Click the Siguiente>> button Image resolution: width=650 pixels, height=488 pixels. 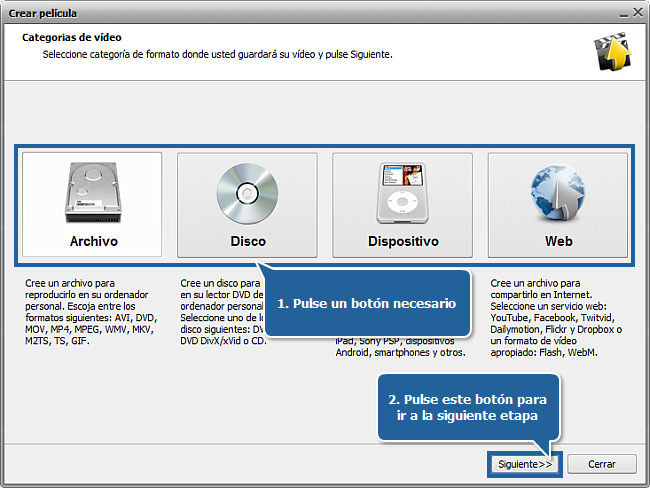tap(525, 464)
